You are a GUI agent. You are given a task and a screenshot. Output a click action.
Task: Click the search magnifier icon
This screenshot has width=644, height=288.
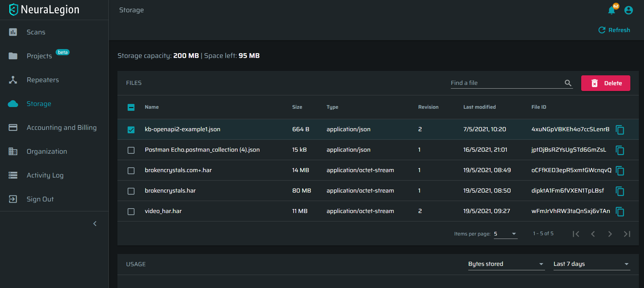568,83
